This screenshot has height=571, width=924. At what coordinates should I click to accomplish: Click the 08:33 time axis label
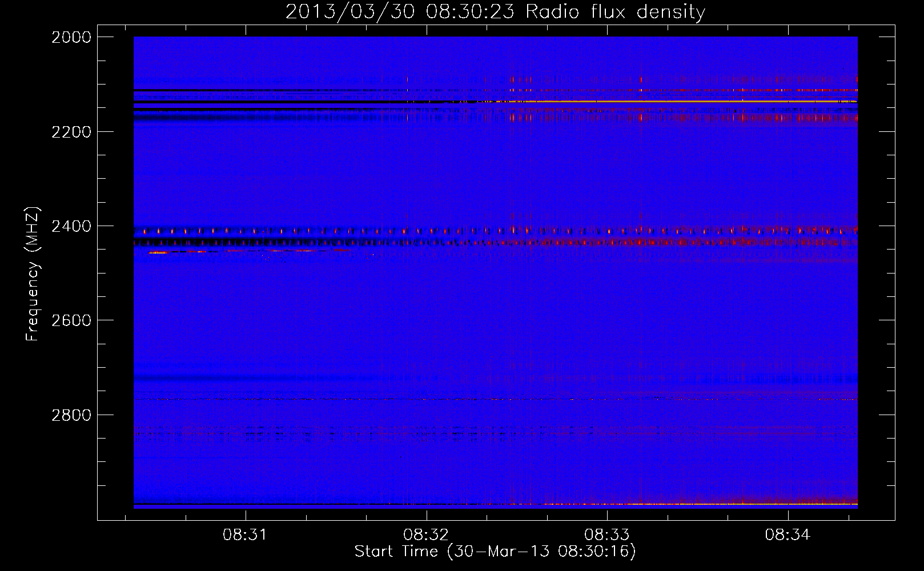(x=607, y=535)
